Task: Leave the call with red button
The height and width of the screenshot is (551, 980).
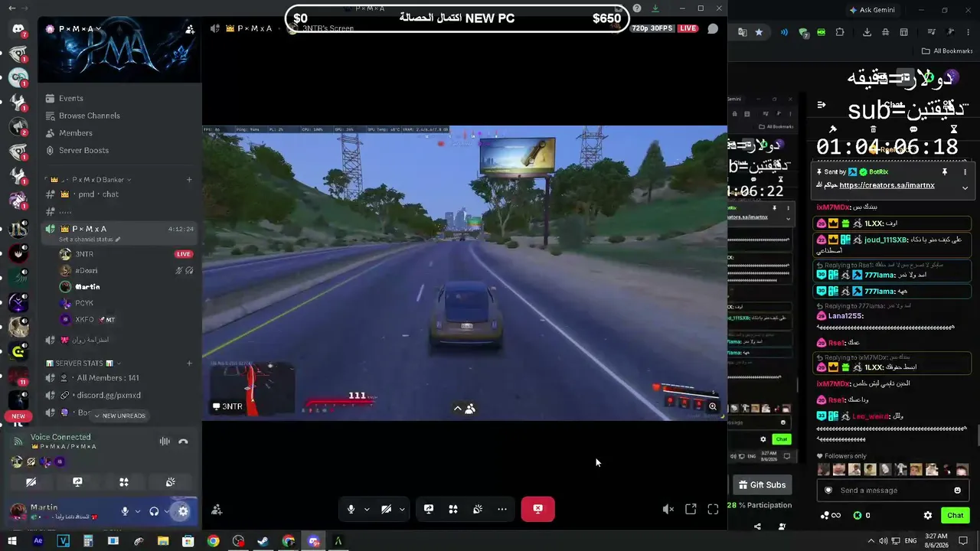Action: [538, 510]
